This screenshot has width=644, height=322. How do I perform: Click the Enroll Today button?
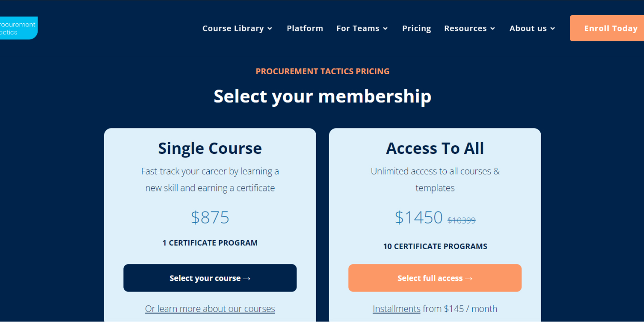pos(611,28)
